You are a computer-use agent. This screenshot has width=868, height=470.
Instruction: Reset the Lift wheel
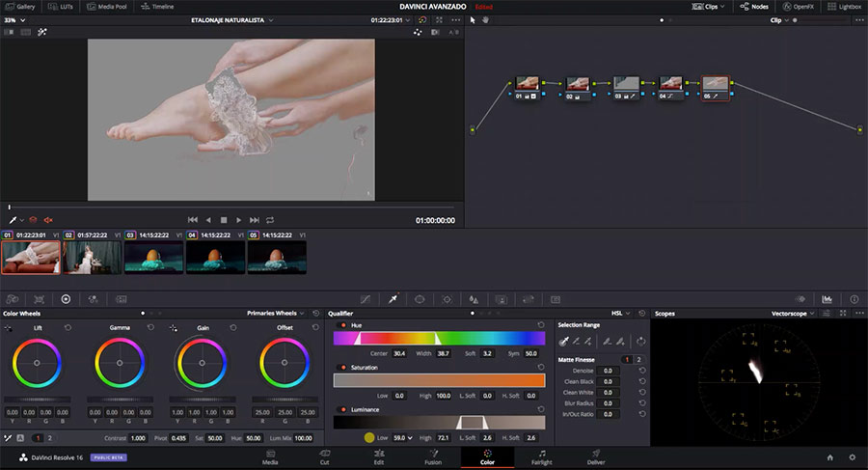(x=68, y=327)
